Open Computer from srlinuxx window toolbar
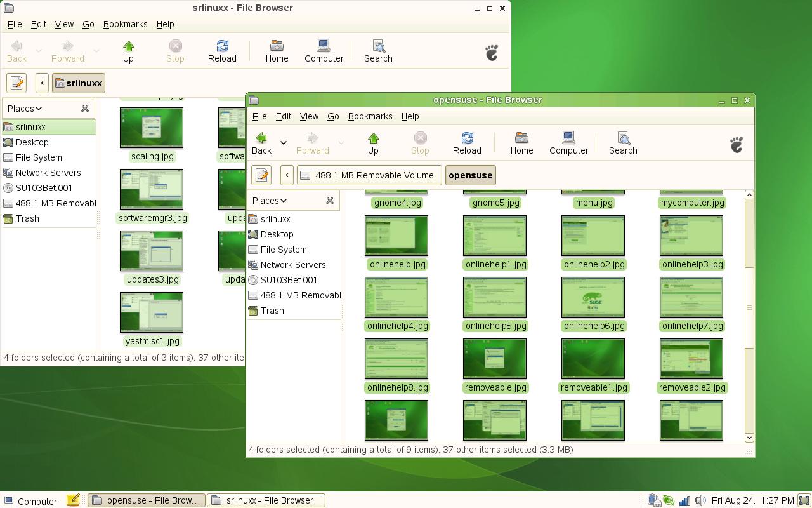Screen dimensions: 812x508 [x=324, y=51]
